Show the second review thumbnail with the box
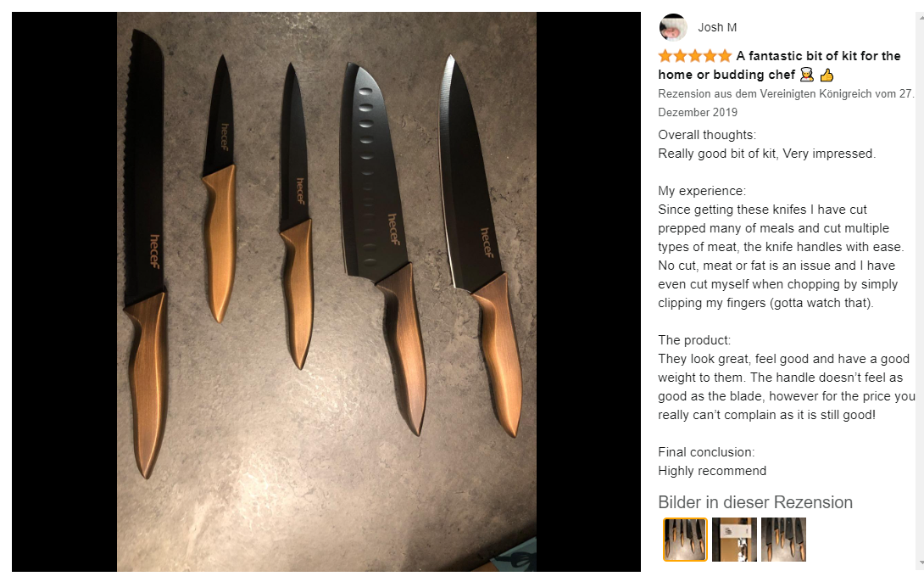The width and height of the screenshot is (924, 582). (x=734, y=540)
